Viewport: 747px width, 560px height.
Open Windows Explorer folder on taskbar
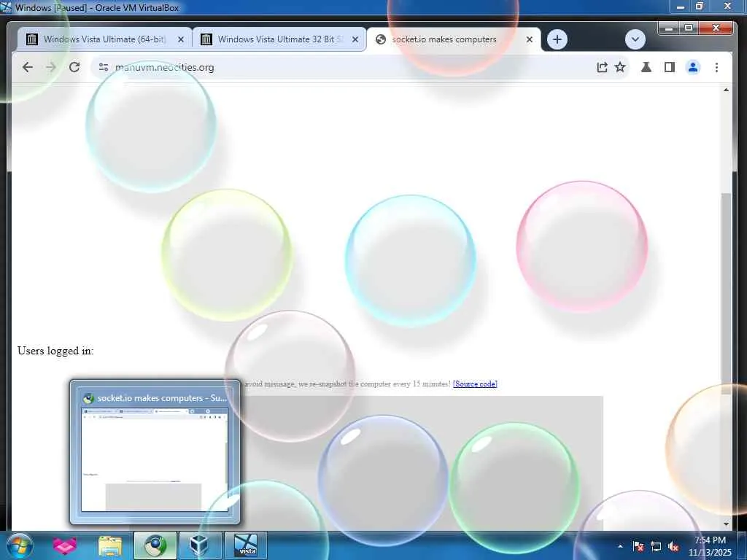pyautogui.click(x=110, y=545)
